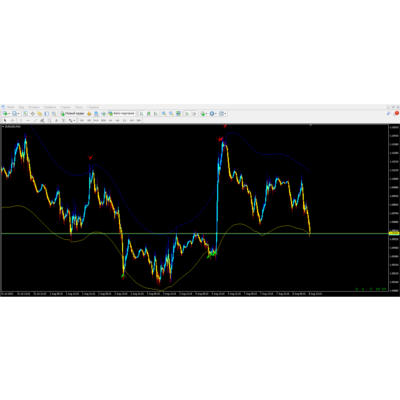The image size is (400, 400).
Task: Show the Market Watch panel
Action: coord(25,113)
